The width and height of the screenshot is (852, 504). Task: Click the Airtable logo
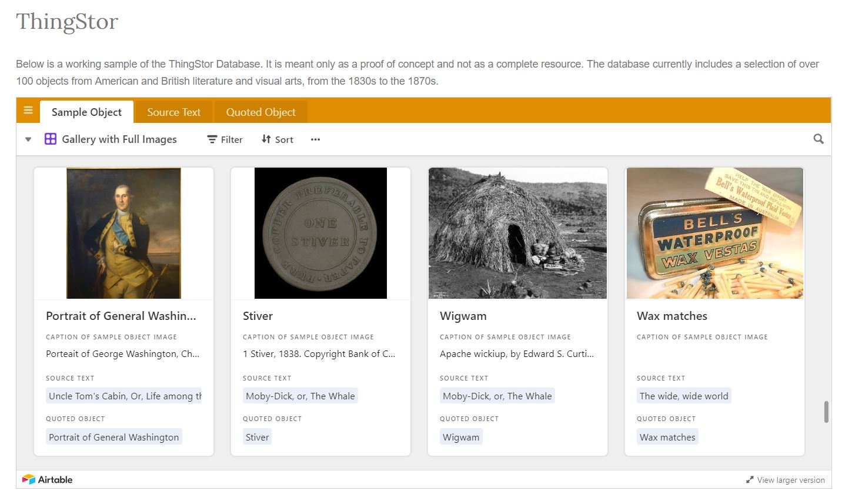(47, 479)
